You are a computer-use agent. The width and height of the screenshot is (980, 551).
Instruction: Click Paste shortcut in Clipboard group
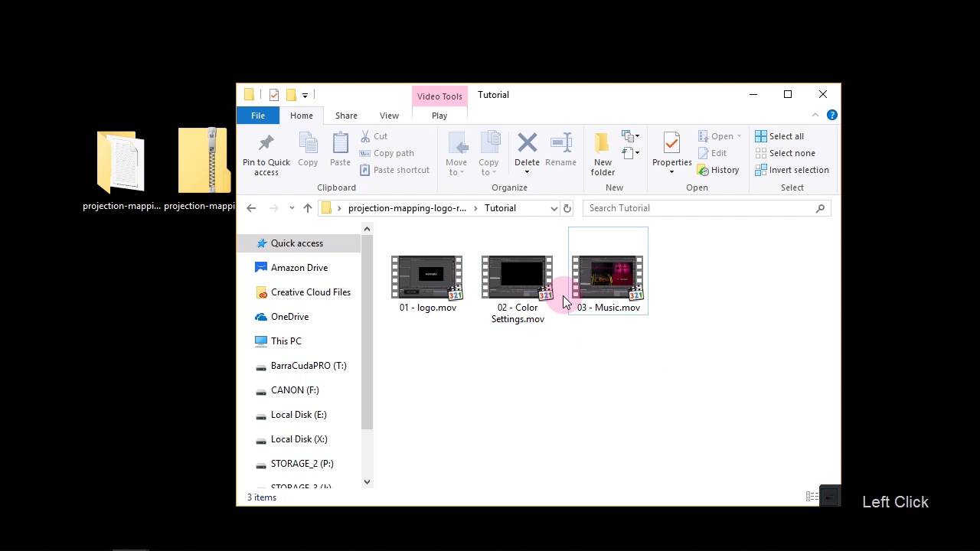click(394, 170)
